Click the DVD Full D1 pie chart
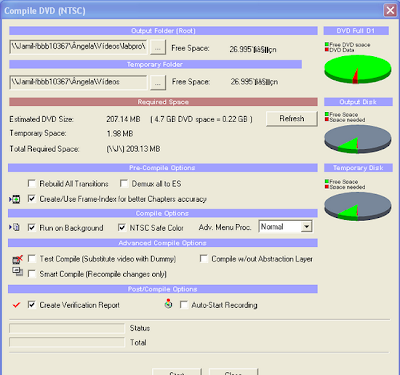 coord(358,70)
